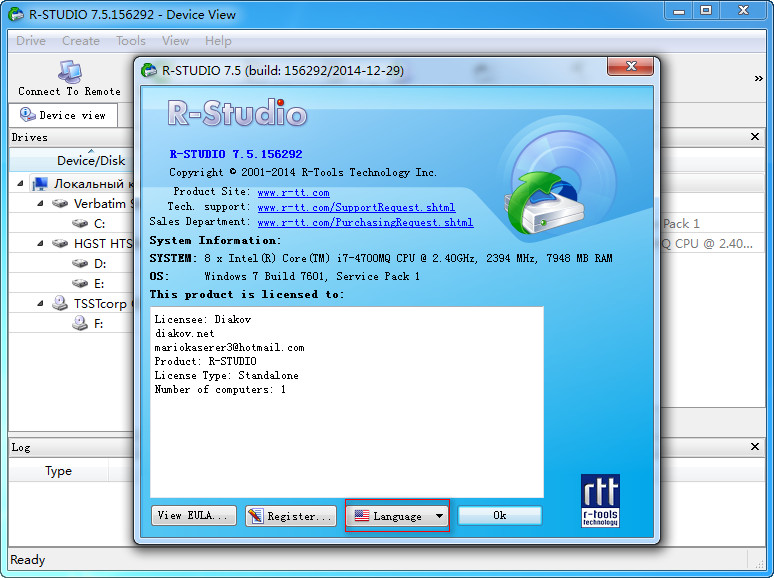Viewport: 774px width, 578px height.
Task: Click 'Number of computers: 1' text
Action: pos(220,389)
